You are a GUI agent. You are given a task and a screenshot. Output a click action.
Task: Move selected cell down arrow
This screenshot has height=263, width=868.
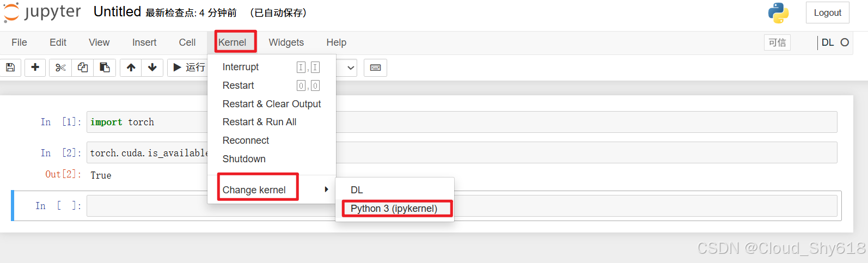pyautogui.click(x=152, y=68)
